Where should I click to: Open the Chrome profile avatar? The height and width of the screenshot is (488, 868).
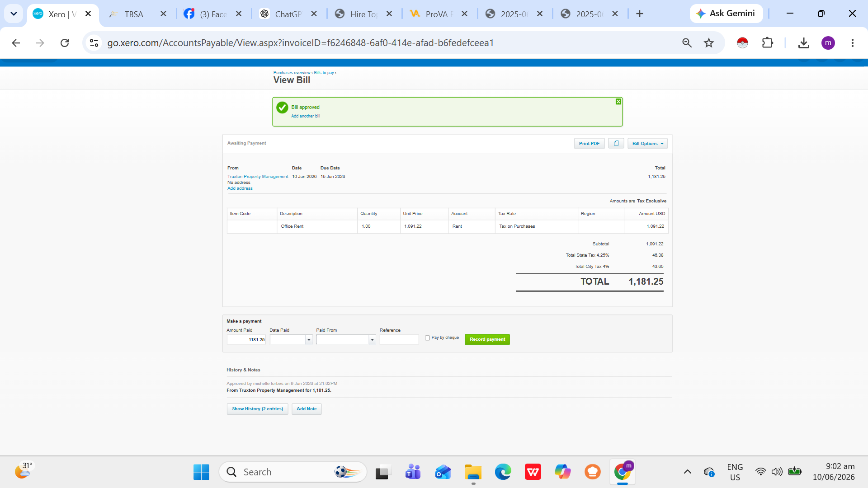[x=828, y=43]
